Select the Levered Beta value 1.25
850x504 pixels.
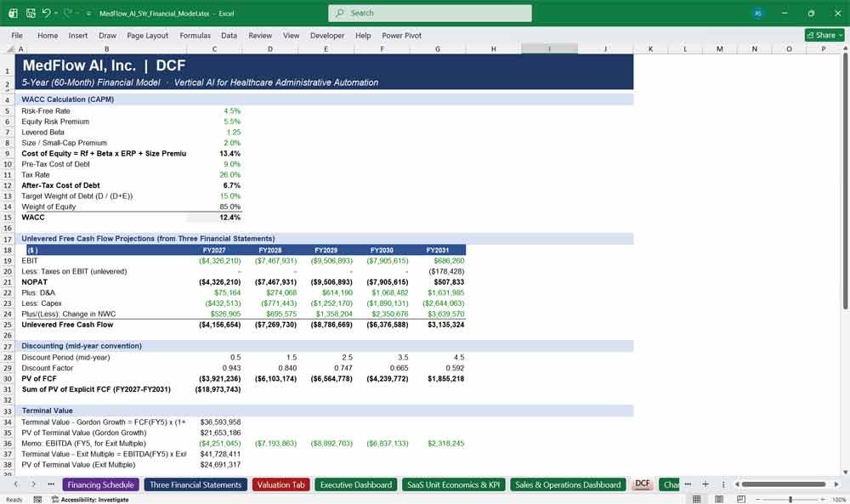215,133
